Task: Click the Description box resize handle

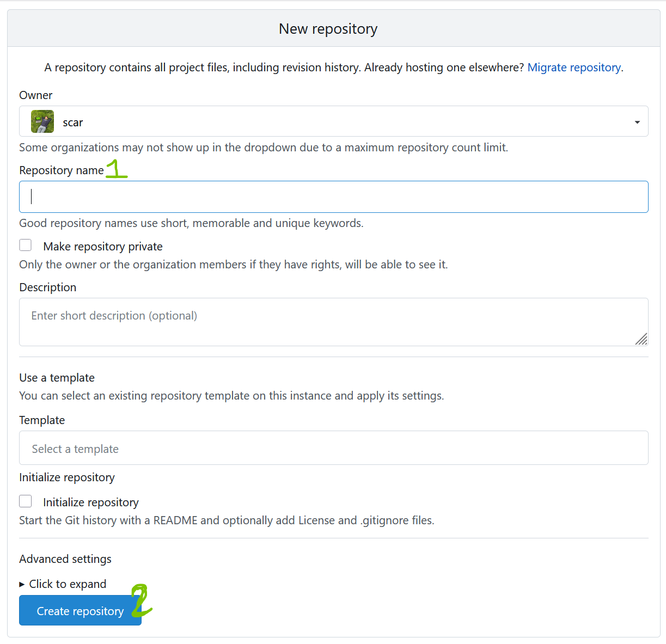Action: click(641, 339)
